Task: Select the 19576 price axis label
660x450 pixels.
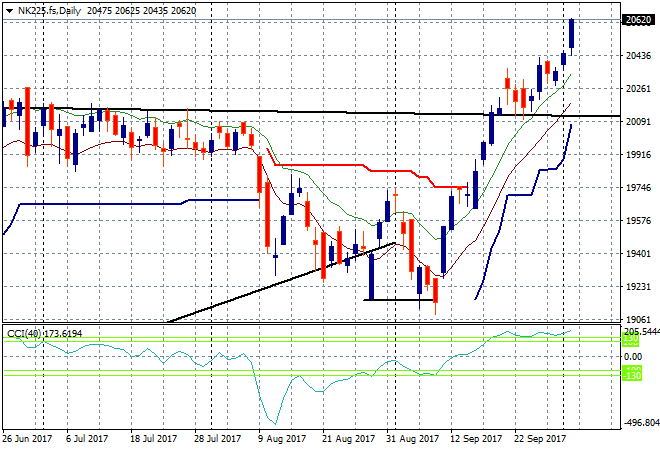Action: (639, 220)
